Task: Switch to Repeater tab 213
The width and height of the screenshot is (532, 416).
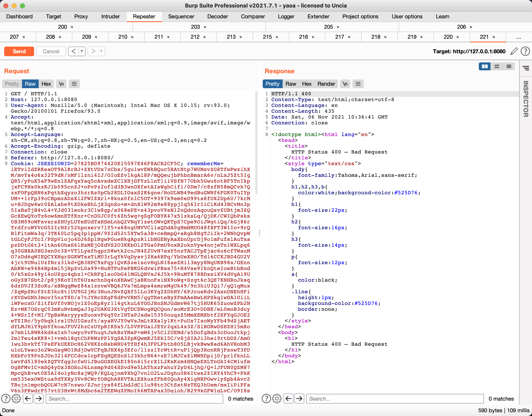Action: point(231,37)
